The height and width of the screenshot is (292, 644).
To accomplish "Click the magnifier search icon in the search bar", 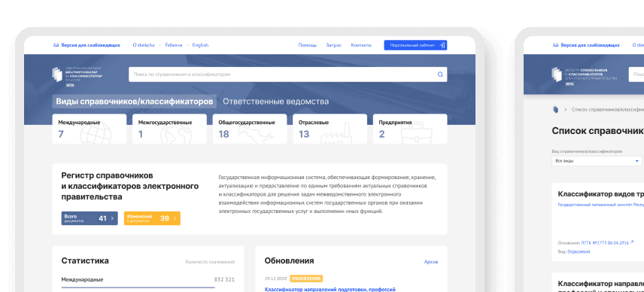I will (440, 75).
